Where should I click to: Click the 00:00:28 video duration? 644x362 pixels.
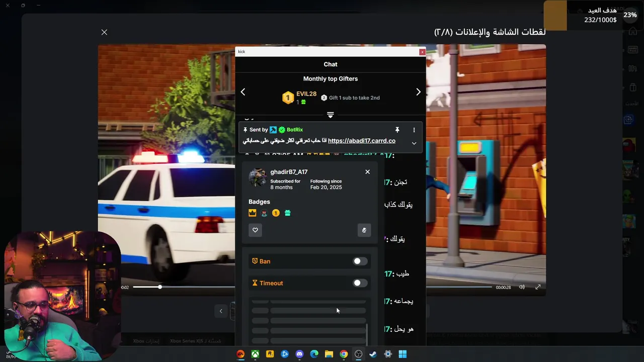[503, 288]
